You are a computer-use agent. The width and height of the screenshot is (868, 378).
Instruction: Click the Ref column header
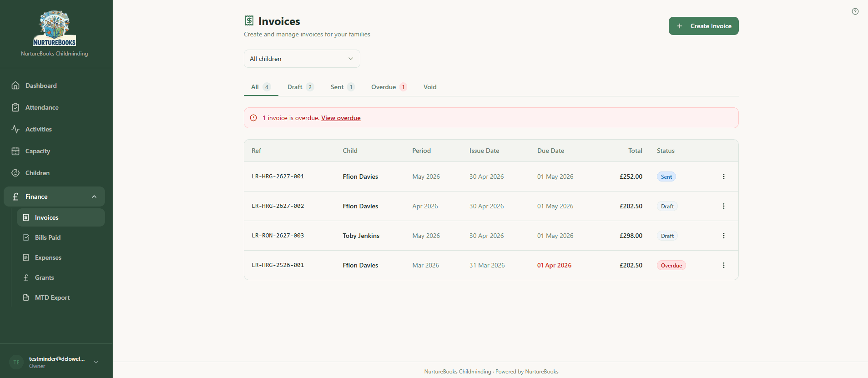click(256, 151)
